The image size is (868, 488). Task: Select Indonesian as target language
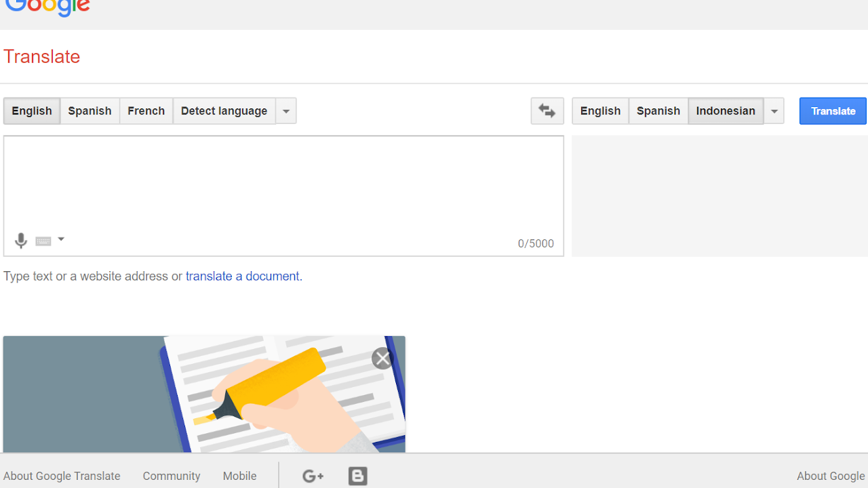pos(726,111)
